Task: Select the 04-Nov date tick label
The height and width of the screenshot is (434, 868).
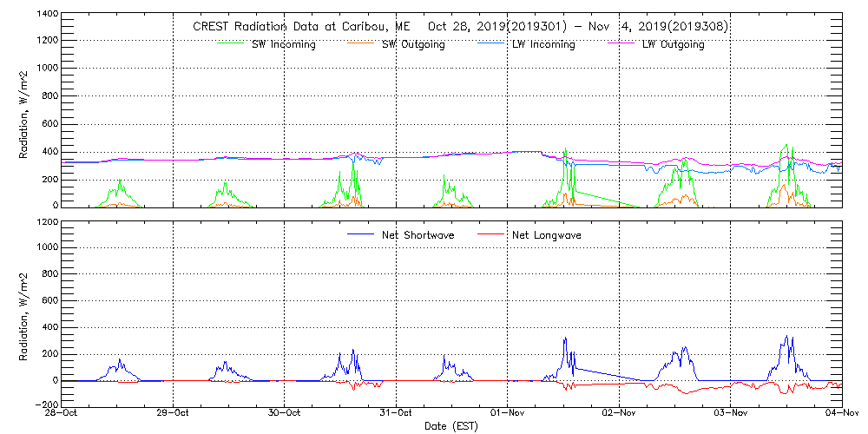Action: tap(840, 414)
